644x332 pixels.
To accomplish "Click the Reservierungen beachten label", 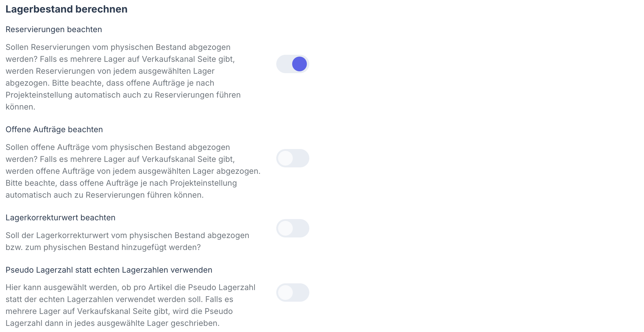I will [54, 29].
